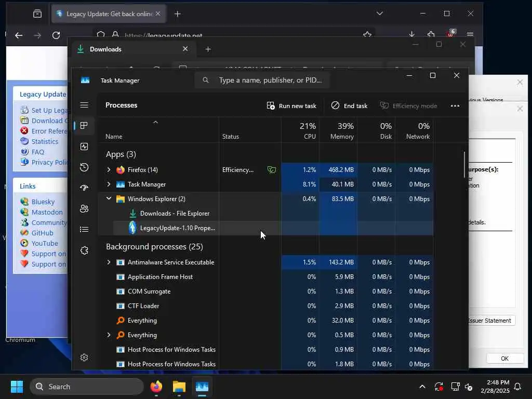
Task: Open the Details page in sidebar
Action: point(84,230)
